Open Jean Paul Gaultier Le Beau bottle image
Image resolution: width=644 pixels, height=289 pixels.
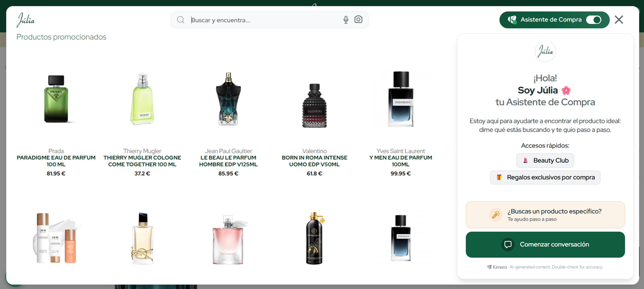[228, 99]
